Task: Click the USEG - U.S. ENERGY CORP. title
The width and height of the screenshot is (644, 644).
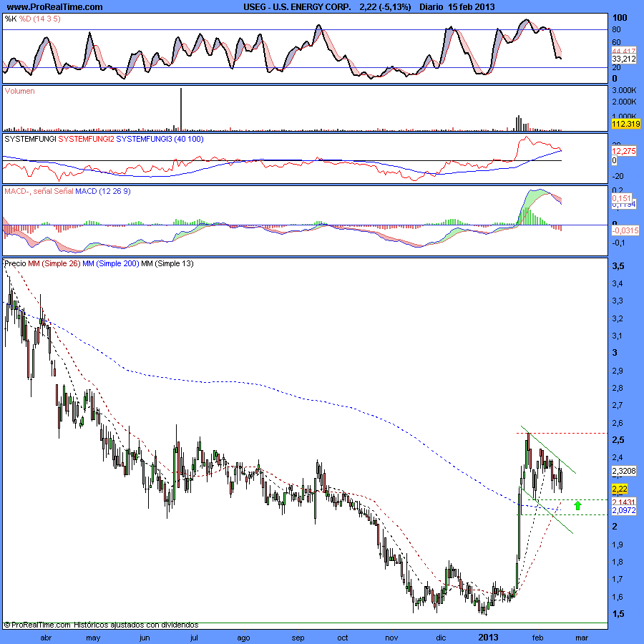Action: tap(297, 7)
